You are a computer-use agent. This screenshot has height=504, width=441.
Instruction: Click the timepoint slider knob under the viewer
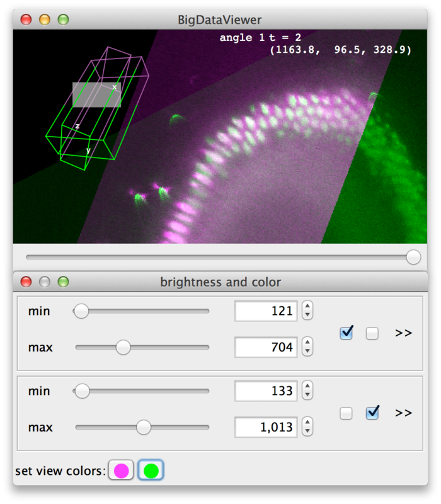click(x=413, y=257)
